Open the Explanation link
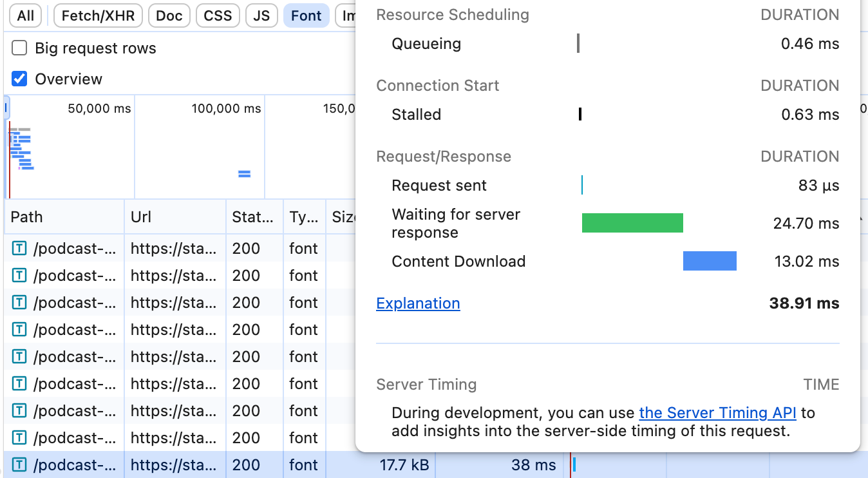 click(418, 303)
